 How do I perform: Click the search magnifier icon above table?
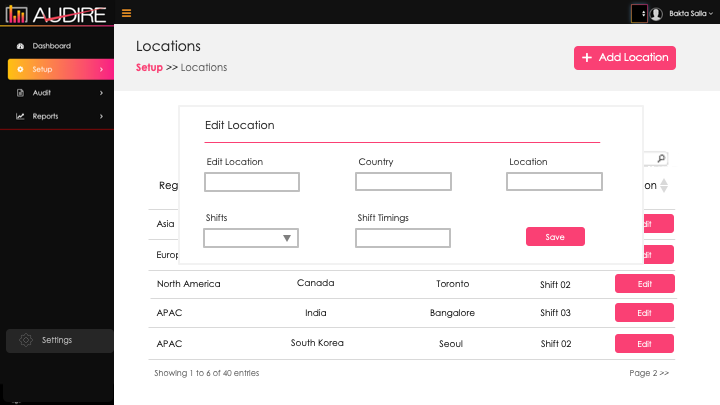(661, 158)
